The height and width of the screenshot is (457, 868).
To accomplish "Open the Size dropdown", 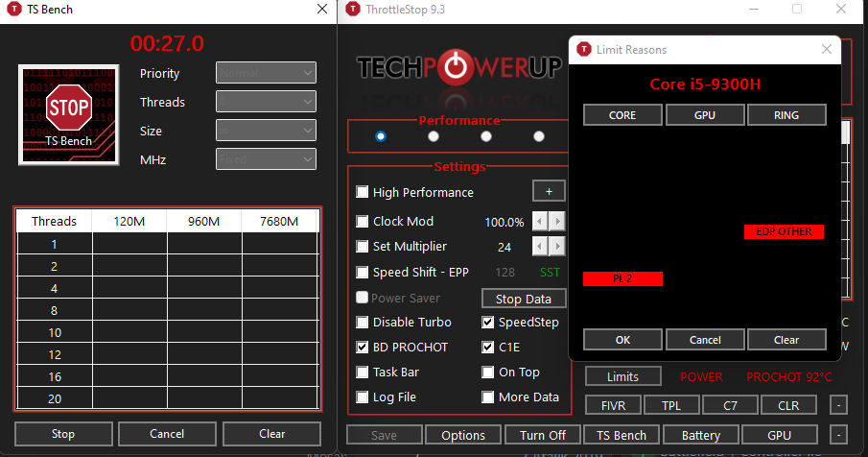I will [266, 131].
